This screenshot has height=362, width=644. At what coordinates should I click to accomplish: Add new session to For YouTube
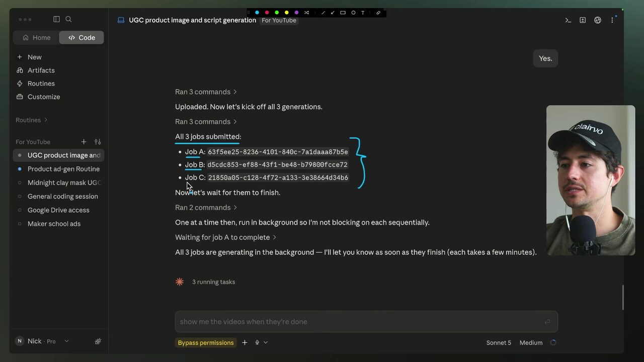point(84,142)
